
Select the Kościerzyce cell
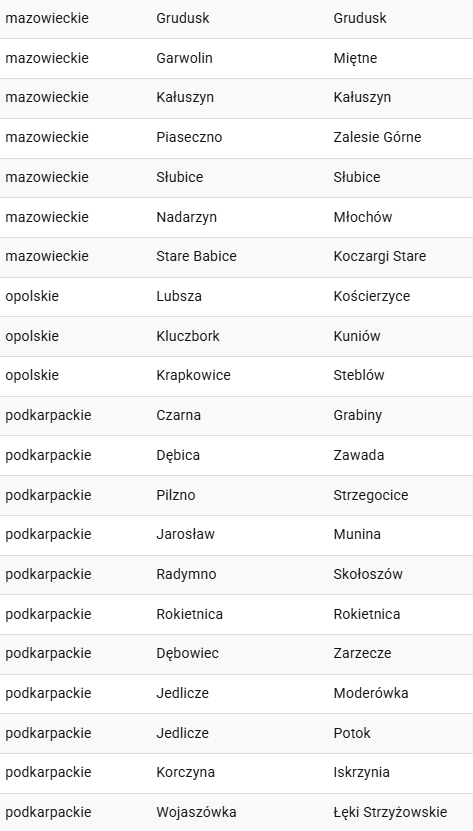coord(372,296)
